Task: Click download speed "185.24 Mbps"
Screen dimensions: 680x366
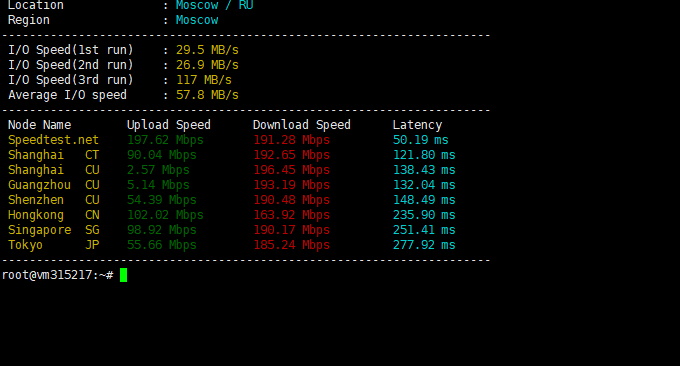Action: (x=291, y=245)
